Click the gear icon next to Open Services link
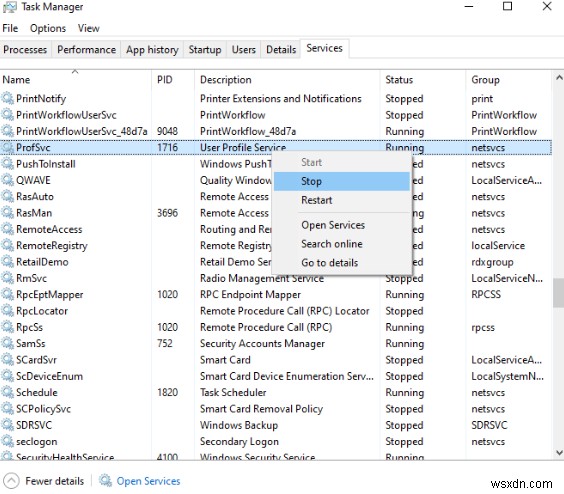The width and height of the screenshot is (564, 494). click(x=105, y=480)
